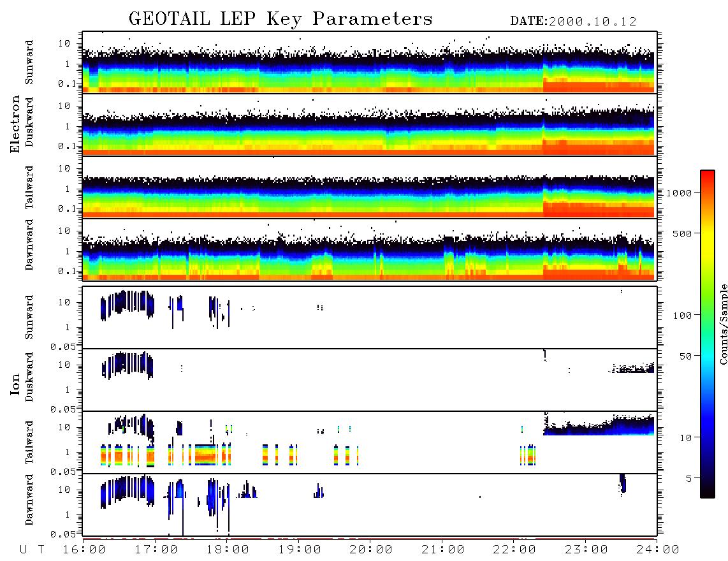Image resolution: width=728 pixels, height=561 pixels.
Task: Click the 50 colorbar tick value
Action: 685,356
